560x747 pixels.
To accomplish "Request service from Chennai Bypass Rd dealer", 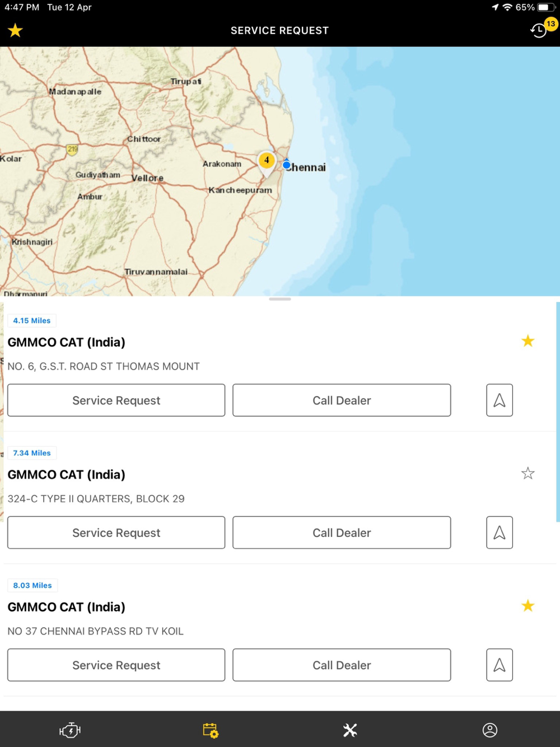I will coord(116,665).
